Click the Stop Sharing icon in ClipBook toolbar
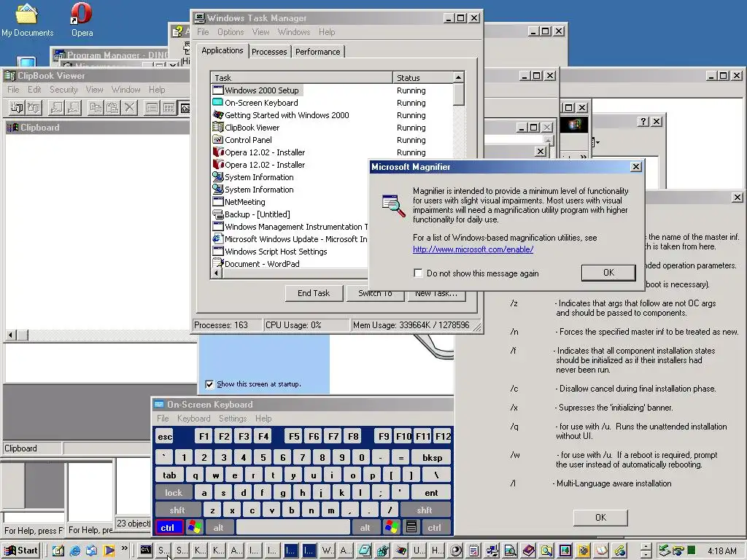Screen dimensions: 747x560 73,108
